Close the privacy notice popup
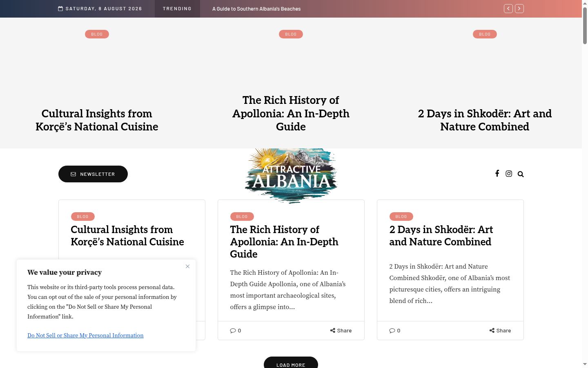 (187, 267)
